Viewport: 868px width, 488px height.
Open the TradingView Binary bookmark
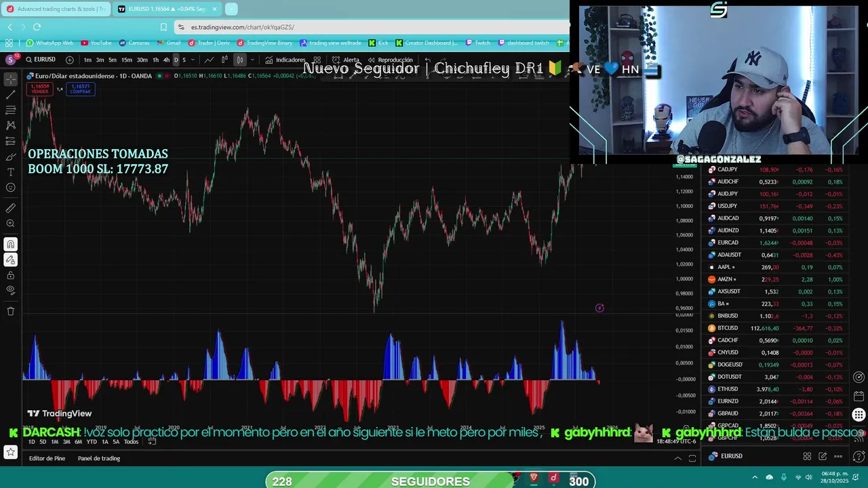(x=264, y=43)
